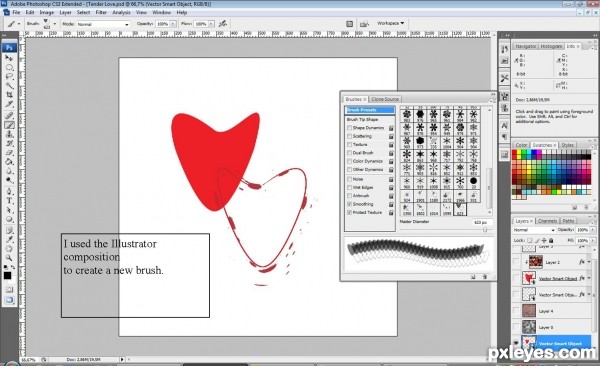Enable Texture checkbox
The height and width of the screenshot is (366, 600).
click(x=349, y=145)
